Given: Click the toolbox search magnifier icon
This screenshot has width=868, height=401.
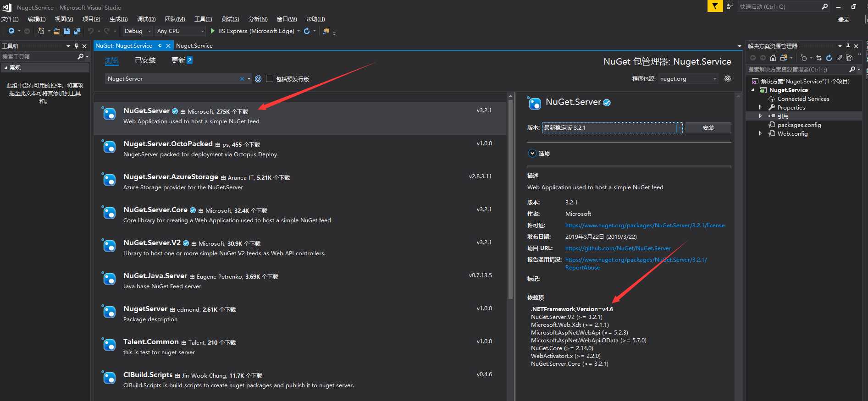Looking at the screenshot, I should 81,56.
